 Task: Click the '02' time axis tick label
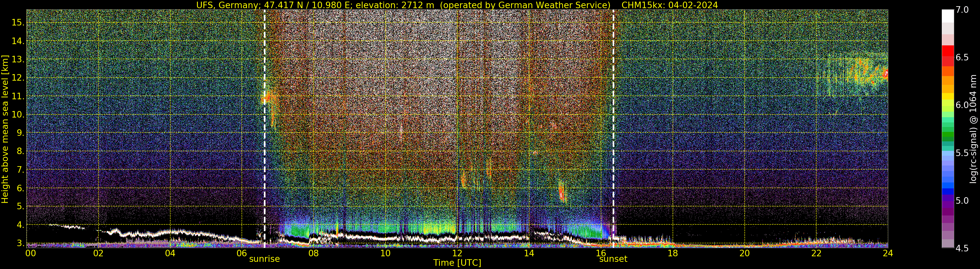[98, 253]
